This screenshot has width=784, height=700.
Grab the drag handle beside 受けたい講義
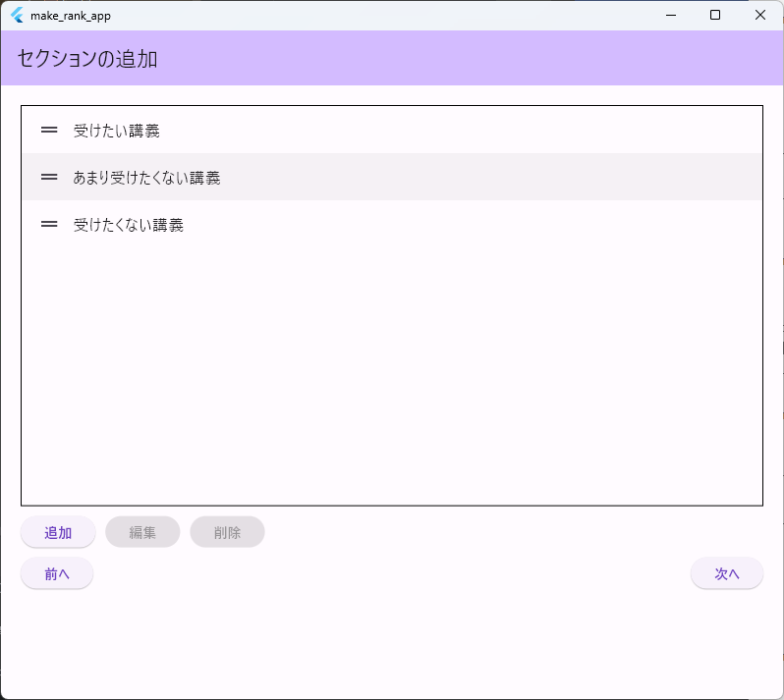[49, 130]
